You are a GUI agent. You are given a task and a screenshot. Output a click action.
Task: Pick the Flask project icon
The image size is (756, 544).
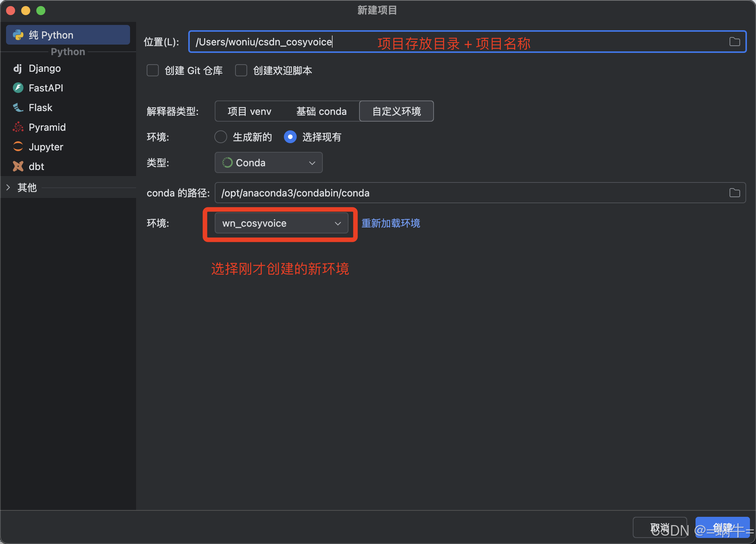pos(18,108)
